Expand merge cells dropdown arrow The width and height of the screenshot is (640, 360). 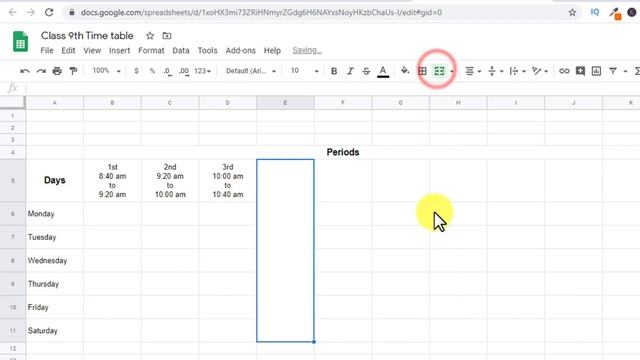click(x=451, y=71)
